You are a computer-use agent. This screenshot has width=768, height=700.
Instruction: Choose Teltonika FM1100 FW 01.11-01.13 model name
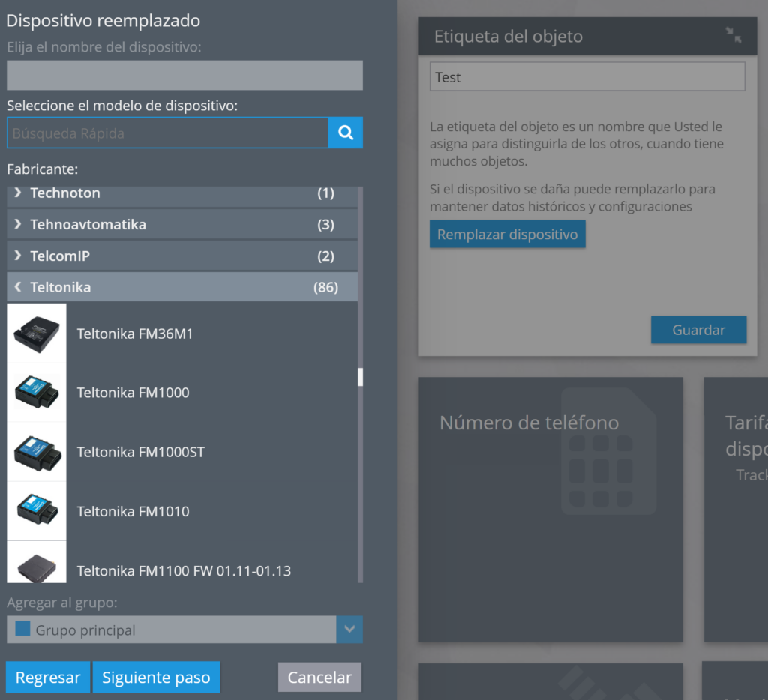click(x=184, y=571)
